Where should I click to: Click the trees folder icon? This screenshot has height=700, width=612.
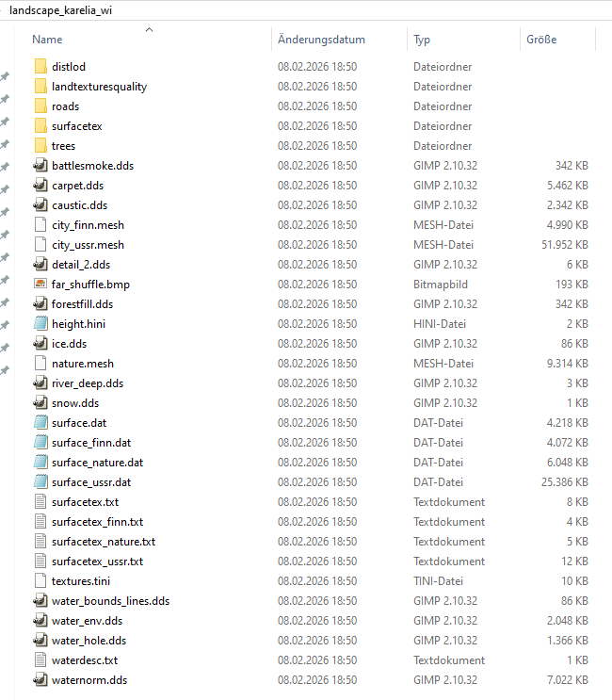[x=40, y=146]
